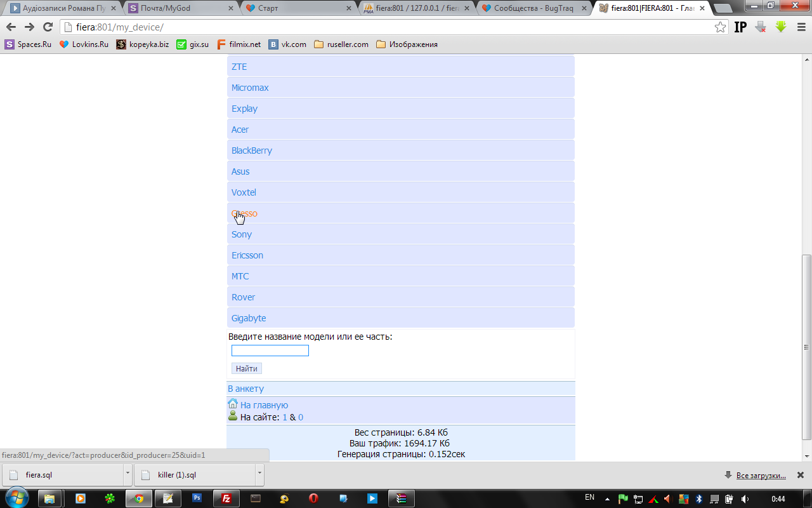Viewport: 812px width, 508px height.
Task: Open Photoshop from taskbar
Action: click(x=197, y=498)
